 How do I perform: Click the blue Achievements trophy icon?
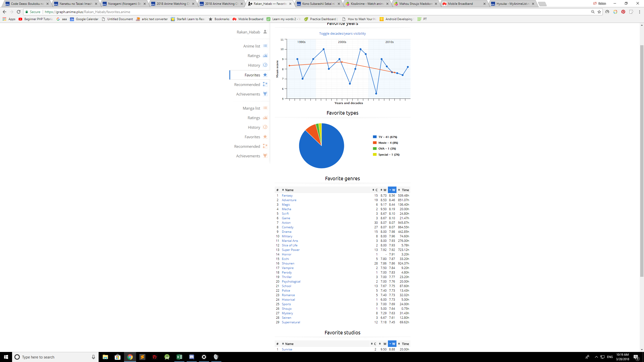tap(265, 94)
